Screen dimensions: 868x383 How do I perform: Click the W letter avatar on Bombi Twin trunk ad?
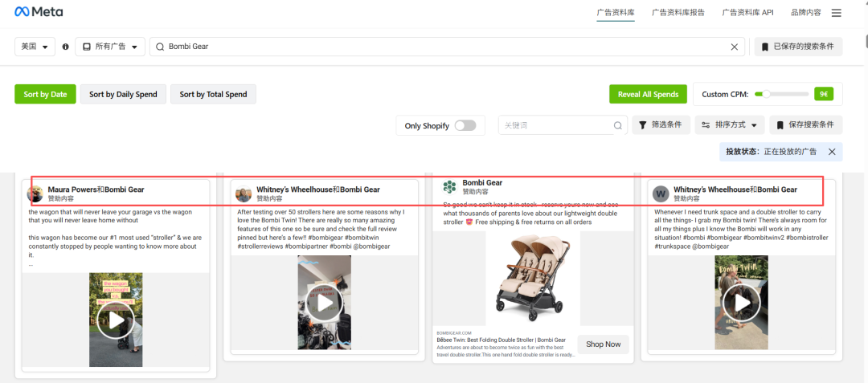(661, 194)
